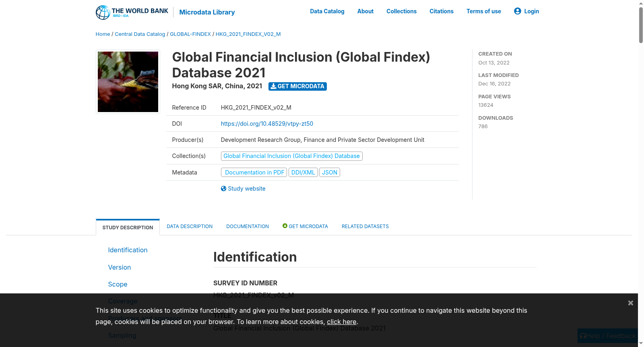Go to Collections in top navigation
The height and width of the screenshot is (347, 644).
click(x=401, y=11)
